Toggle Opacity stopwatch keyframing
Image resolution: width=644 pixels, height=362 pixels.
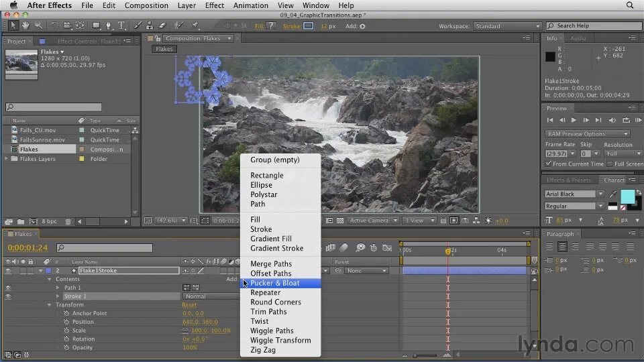(x=66, y=348)
